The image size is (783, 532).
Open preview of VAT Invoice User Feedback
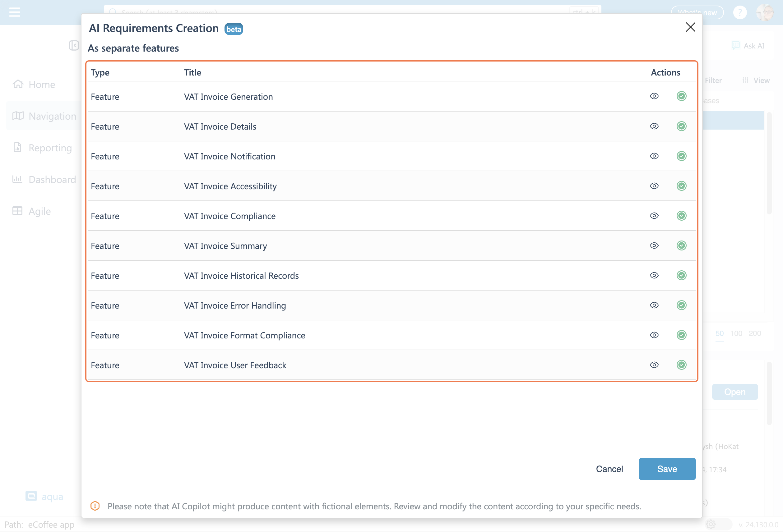click(x=654, y=365)
